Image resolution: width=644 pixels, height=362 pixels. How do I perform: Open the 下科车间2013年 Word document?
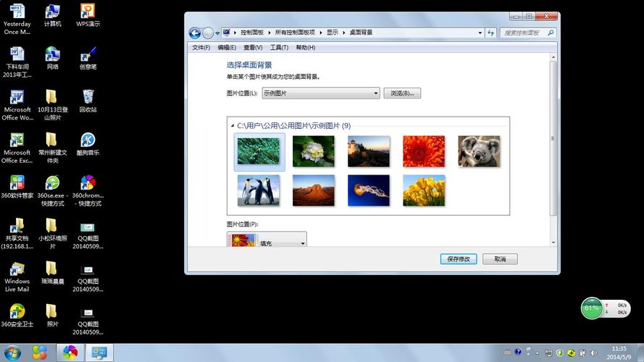tap(17, 62)
